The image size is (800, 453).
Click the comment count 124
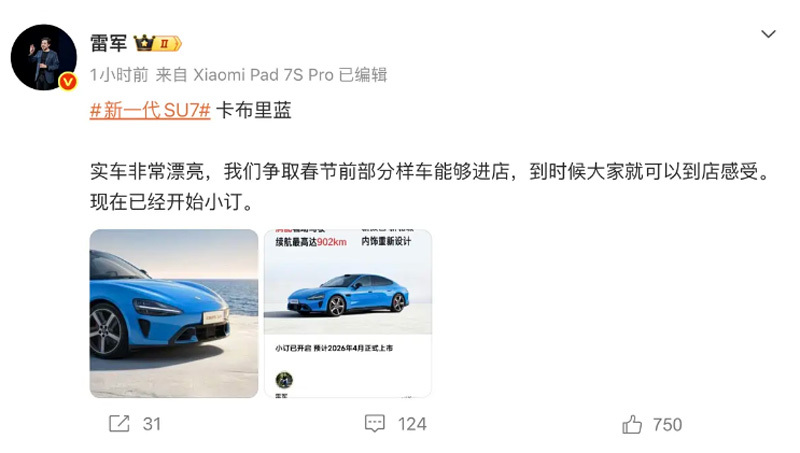(412, 424)
